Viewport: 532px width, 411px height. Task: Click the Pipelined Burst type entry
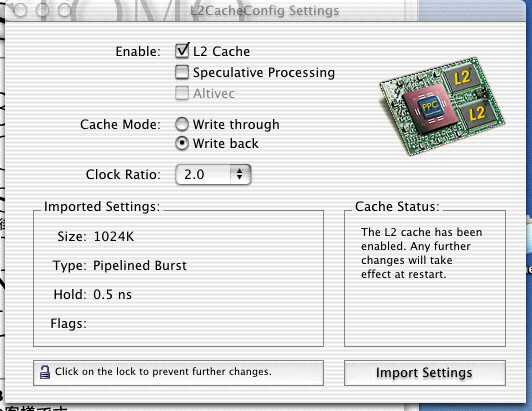(139, 265)
